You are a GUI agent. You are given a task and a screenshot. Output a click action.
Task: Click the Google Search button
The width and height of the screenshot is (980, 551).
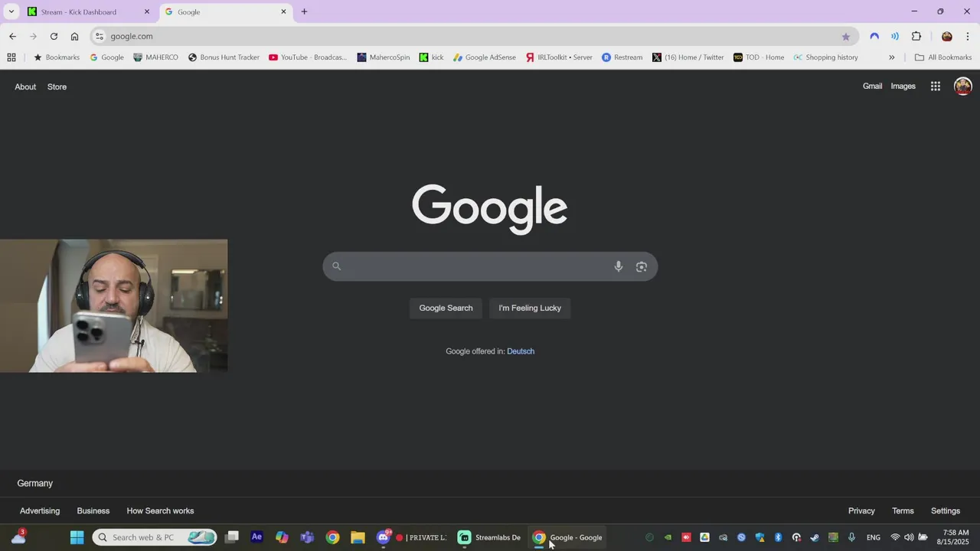point(446,308)
